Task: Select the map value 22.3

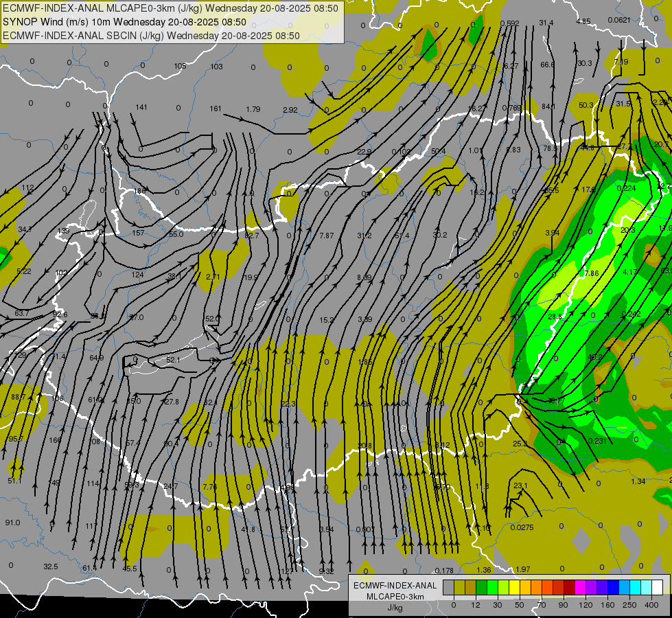Action: tap(288, 404)
